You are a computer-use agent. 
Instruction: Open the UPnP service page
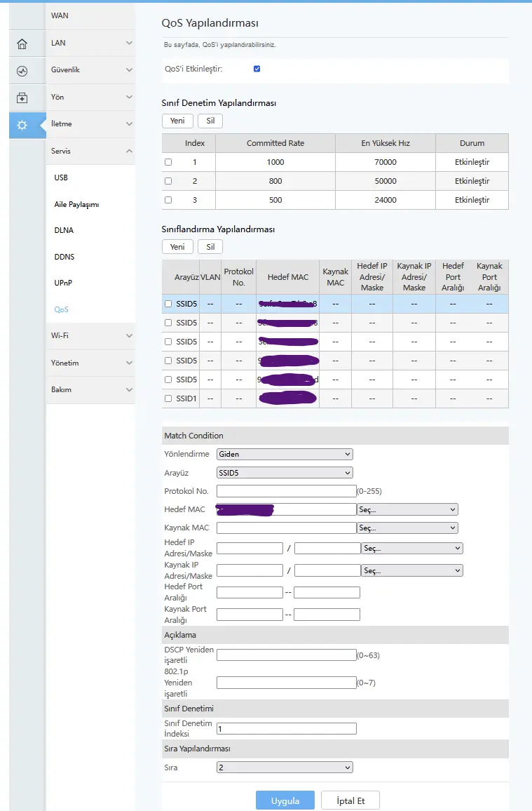[x=63, y=283]
